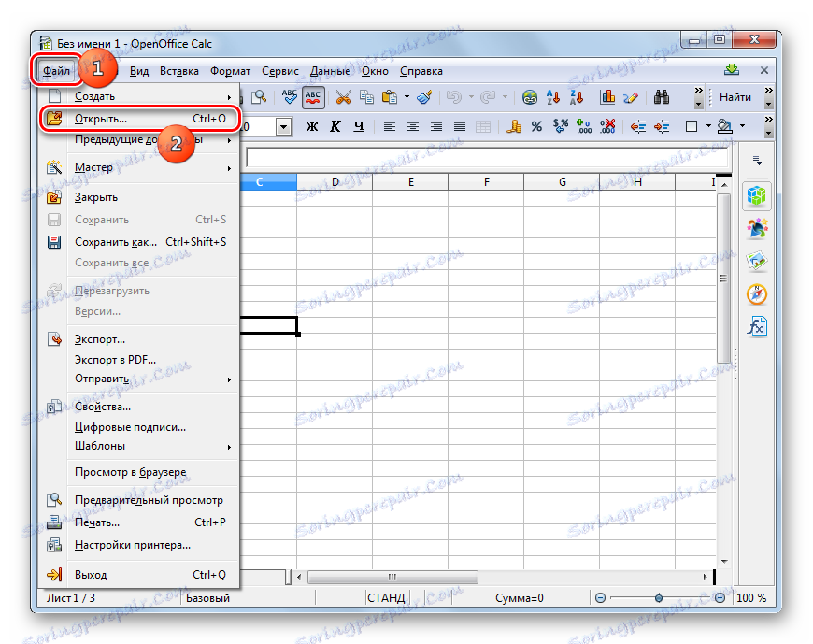Image resolution: width=813 pixels, height=644 pixels.
Task: Open Functions fx panel in sidebar
Action: click(x=757, y=326)
